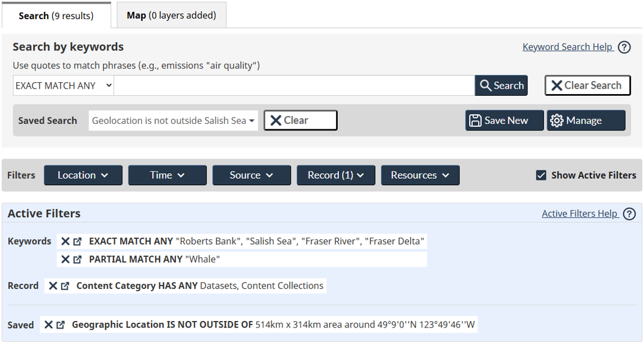Click the Clear Search button

[x=588, y=85]
